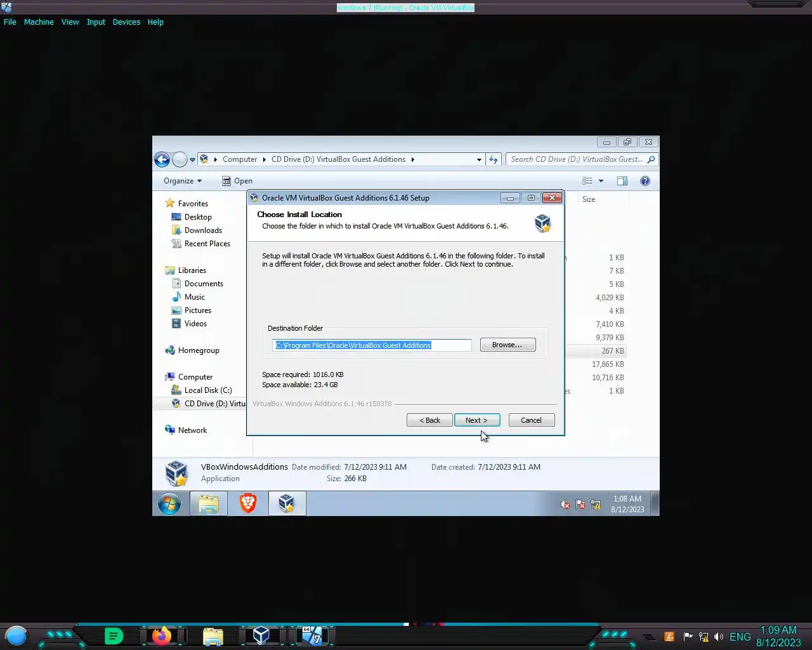This screenshot has width=812, height=650.
Task: Cancel the Guest Additions setup
Action: [x=532, y=420]
